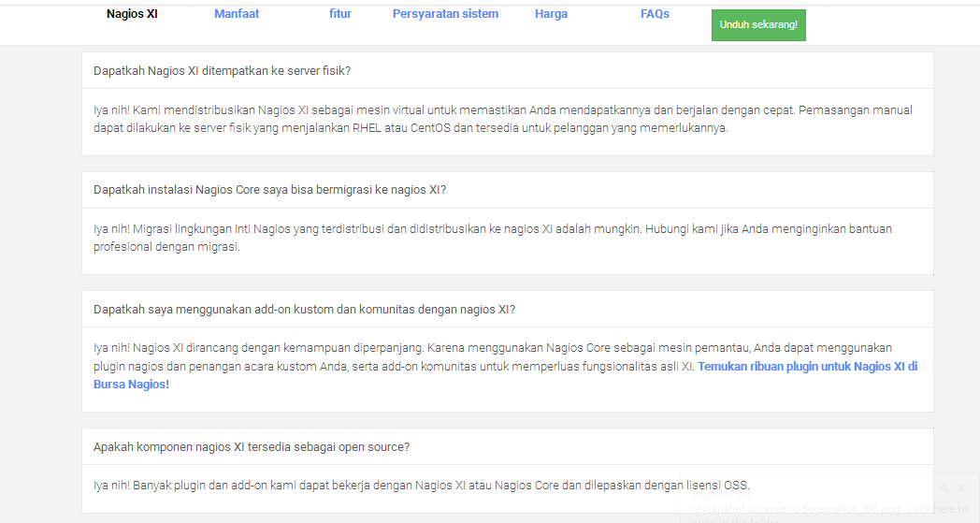Click the server fisik question header
This screenshot has height=523, width=980.
222,71
